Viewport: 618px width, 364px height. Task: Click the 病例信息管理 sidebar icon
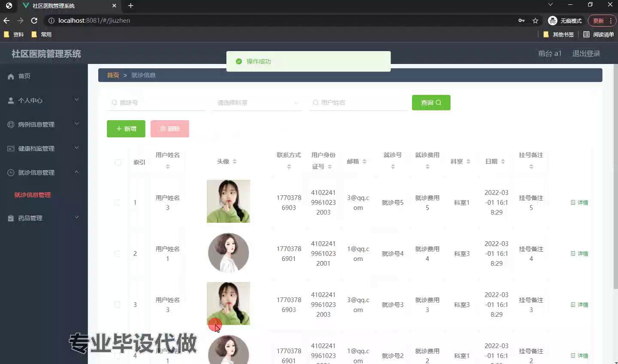tap(11, 124)
